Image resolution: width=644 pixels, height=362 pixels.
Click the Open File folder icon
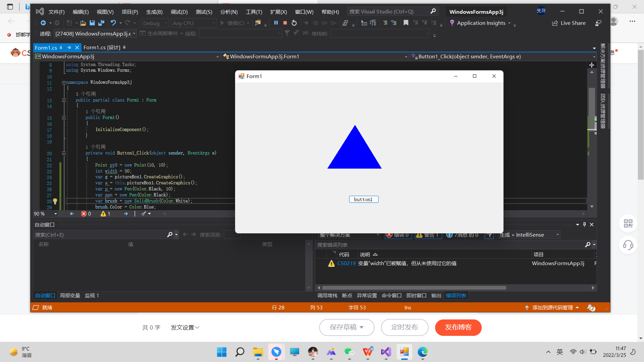click(83, 23)
